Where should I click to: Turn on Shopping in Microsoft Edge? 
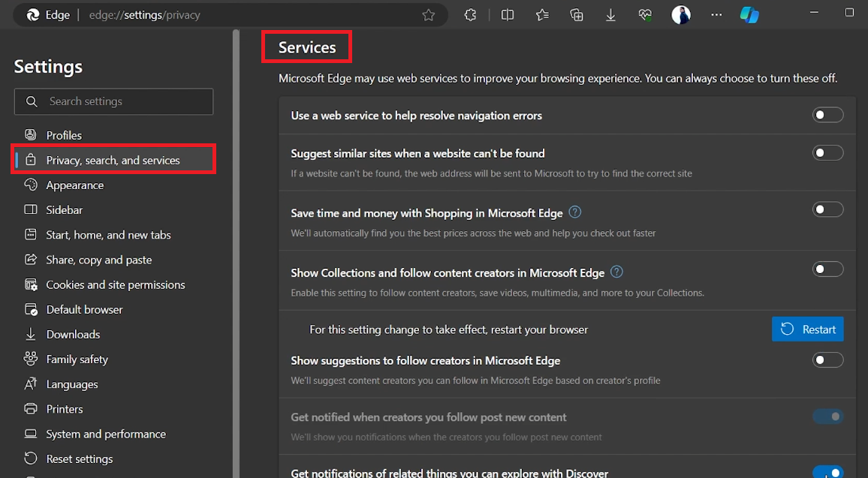827,210
